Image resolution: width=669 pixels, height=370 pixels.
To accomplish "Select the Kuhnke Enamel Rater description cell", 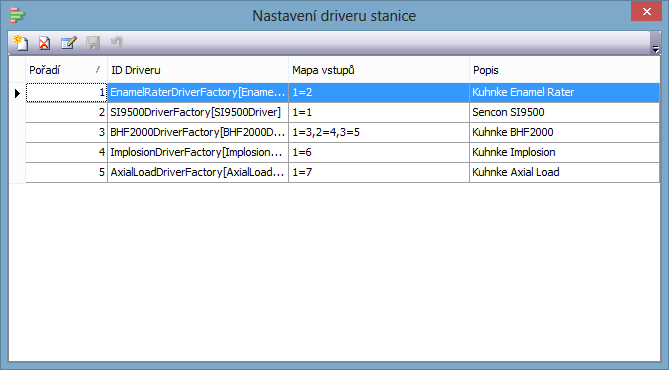I will point(564,93).
